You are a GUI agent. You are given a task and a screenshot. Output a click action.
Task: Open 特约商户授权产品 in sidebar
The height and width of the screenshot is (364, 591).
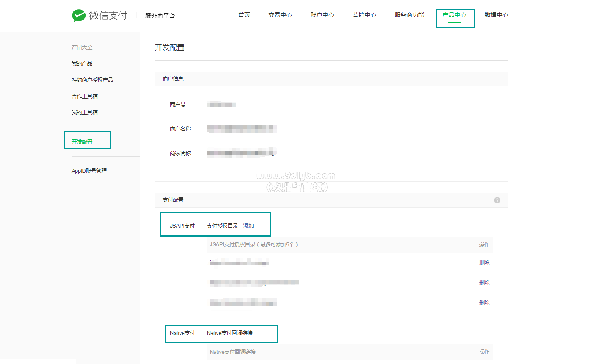(92, 80)
